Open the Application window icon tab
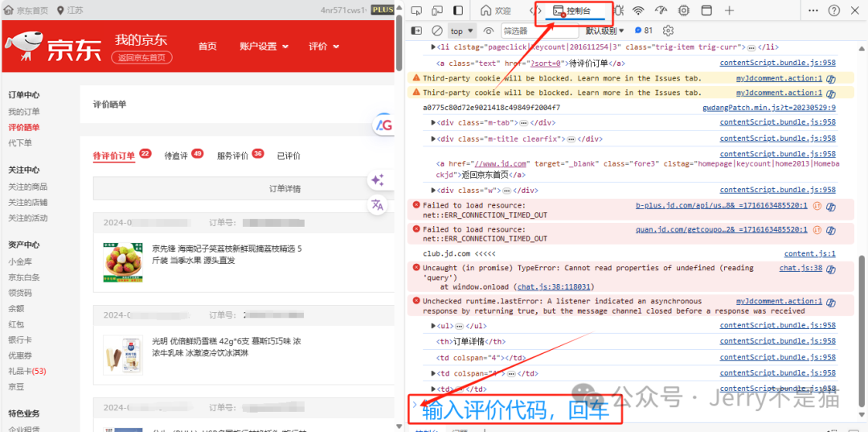Screen dimensions: 868x432 click(x=706, y=10)
